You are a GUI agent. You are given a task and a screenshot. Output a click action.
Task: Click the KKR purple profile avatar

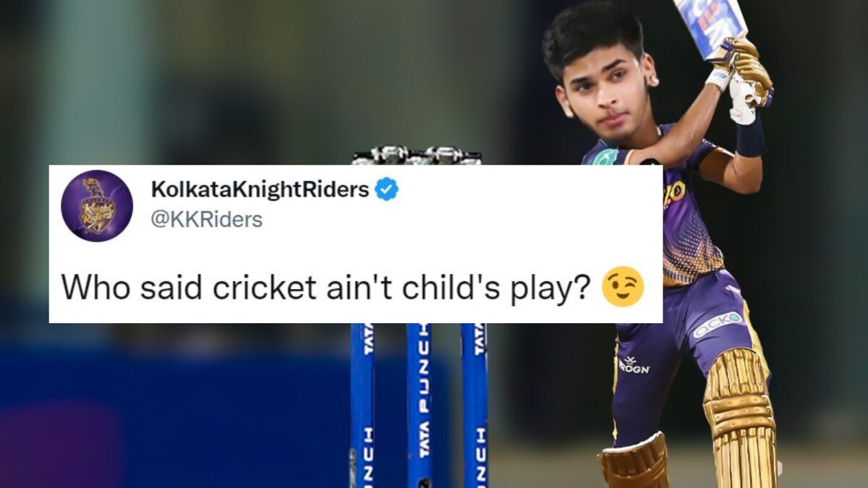[x=97, y=205]
